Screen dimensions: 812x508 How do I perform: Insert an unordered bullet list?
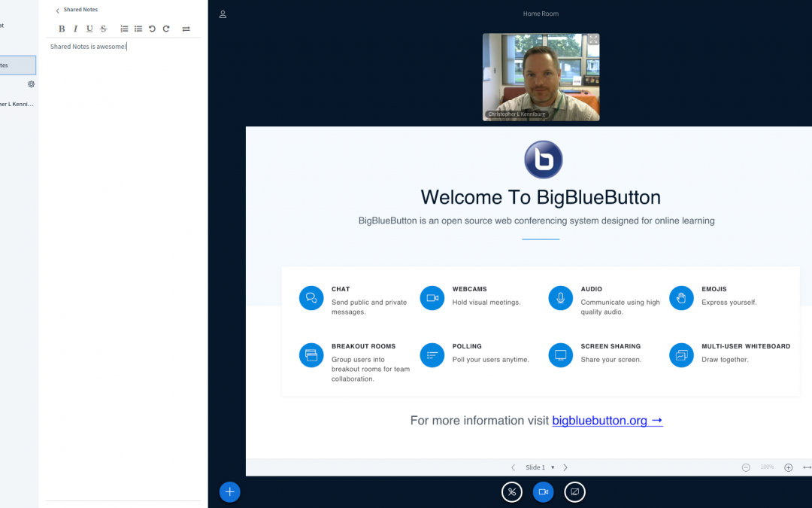click(138, 29)
